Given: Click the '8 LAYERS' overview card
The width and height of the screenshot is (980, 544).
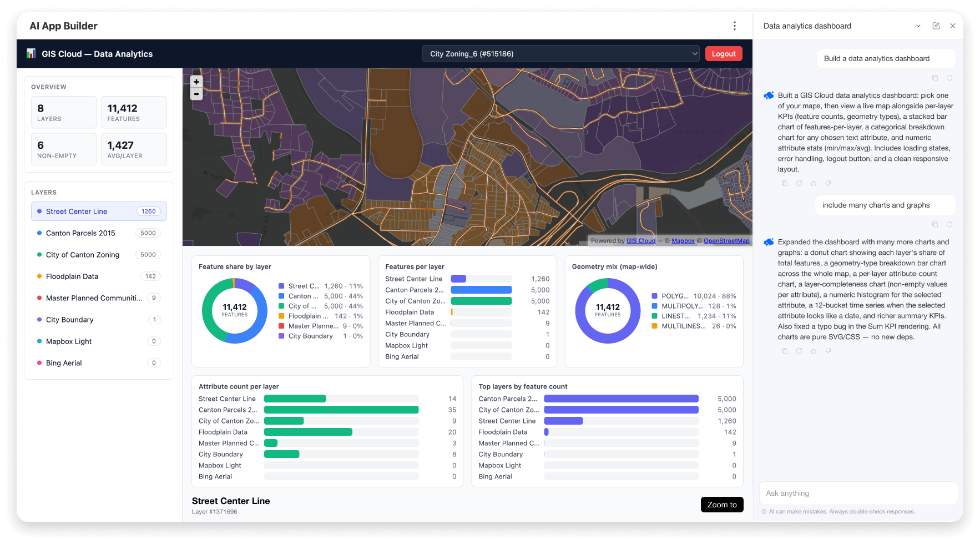Looking at the screenshot, I should pyautogui.click(x=64, y=112).
